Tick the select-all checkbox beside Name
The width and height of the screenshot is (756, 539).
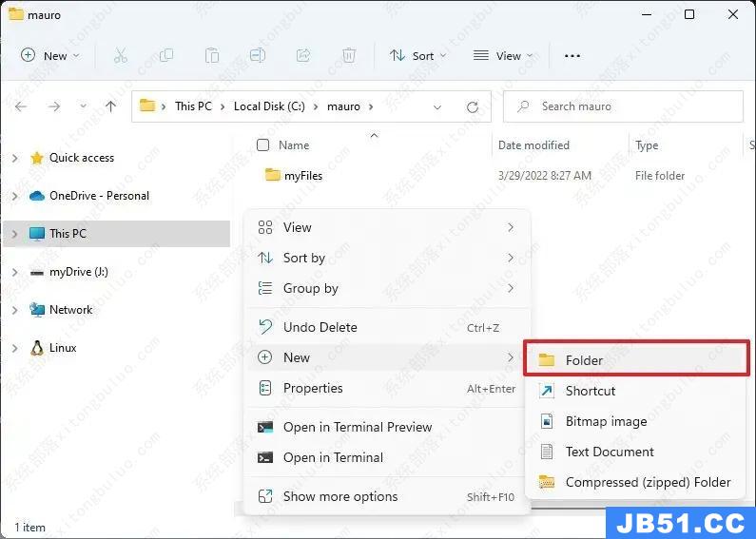coord(263,145)
